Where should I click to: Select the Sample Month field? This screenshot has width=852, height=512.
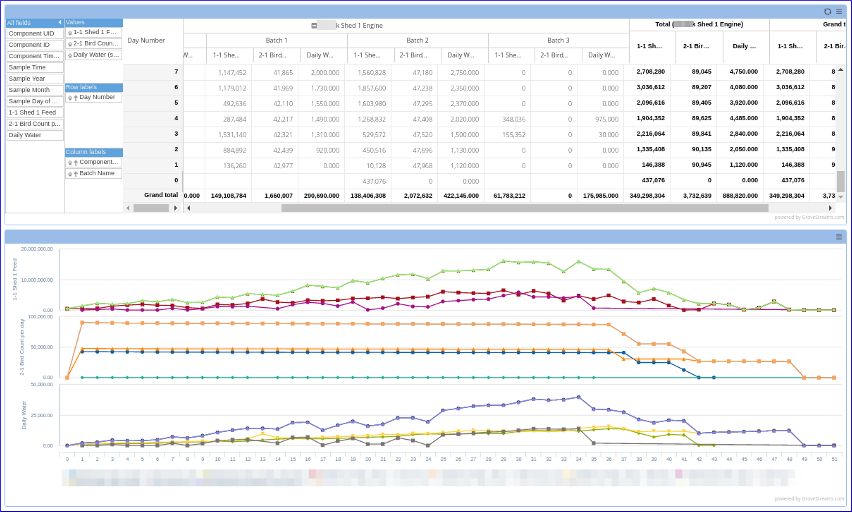coord(33,90)
